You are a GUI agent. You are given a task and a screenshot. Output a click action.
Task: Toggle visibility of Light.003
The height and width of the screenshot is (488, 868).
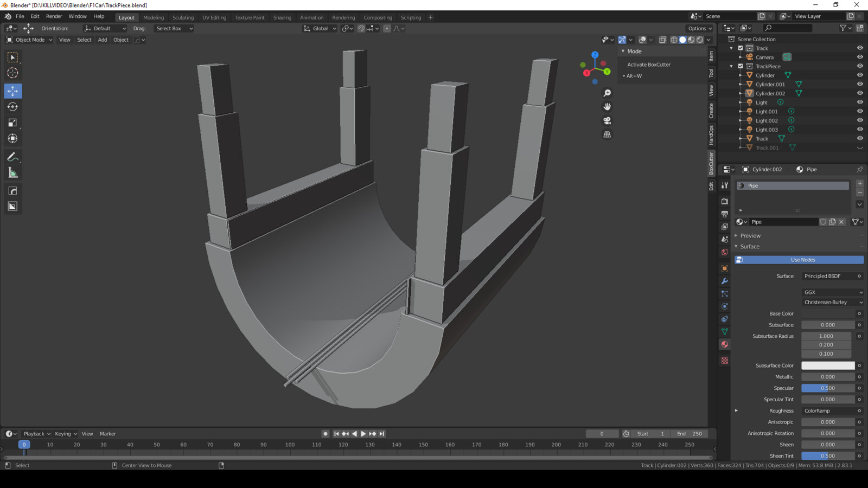[860, 130]
